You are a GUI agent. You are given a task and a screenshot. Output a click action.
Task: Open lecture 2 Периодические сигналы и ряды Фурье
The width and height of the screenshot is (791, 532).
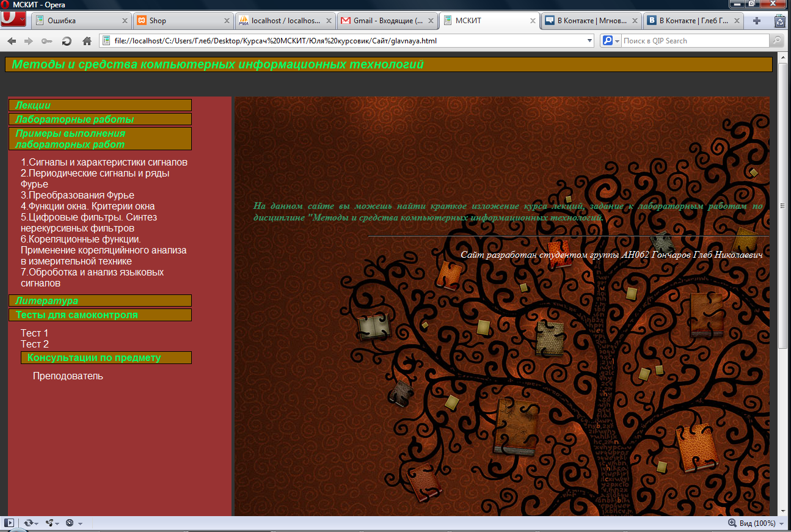95,178
